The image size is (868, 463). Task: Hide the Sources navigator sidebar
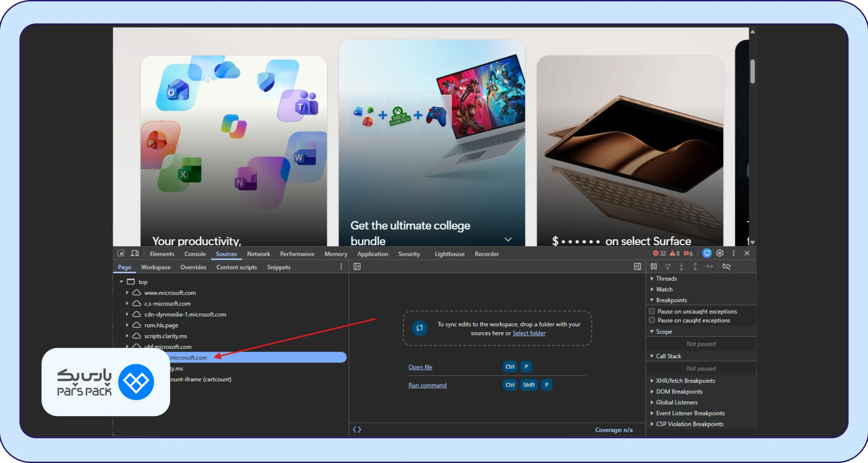(357, 267)
